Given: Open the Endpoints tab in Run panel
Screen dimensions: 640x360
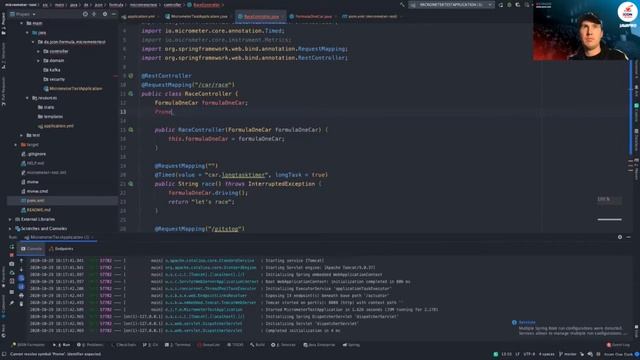Looking at the screenshot, I should [61, 249].
